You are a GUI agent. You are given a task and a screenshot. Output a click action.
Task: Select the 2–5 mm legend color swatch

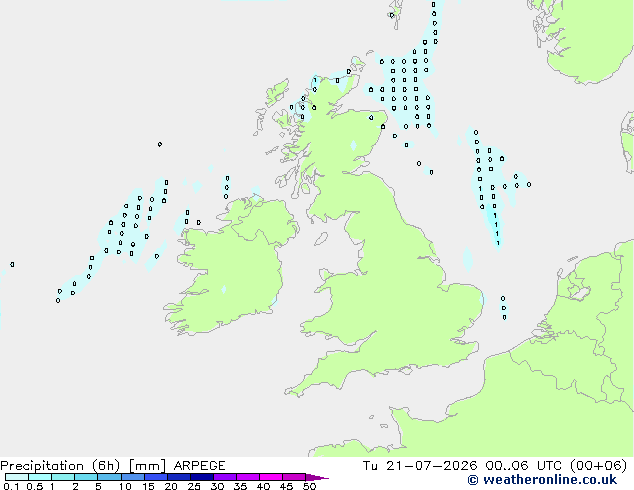coord(86,477)
